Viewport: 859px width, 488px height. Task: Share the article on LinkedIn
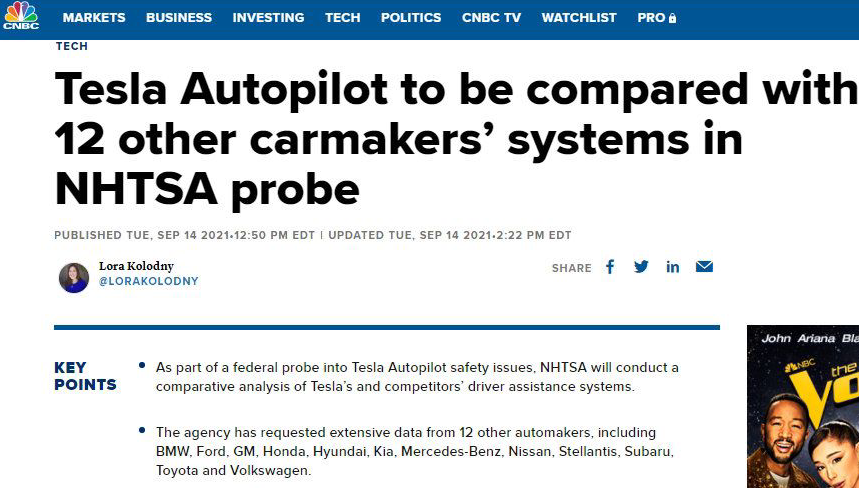click(673, 267)
